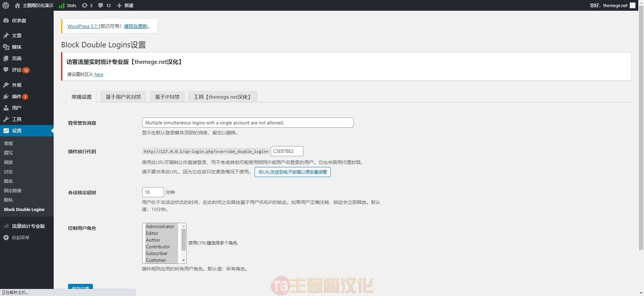Click the 媒体 media icon
Screen dimensions: 644x296
click(6, 47)
